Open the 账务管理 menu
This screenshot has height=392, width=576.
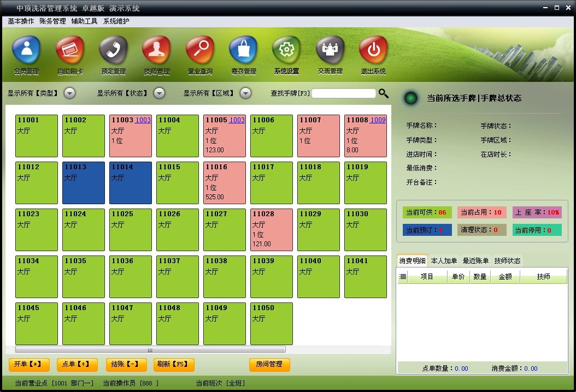point(52,21)
